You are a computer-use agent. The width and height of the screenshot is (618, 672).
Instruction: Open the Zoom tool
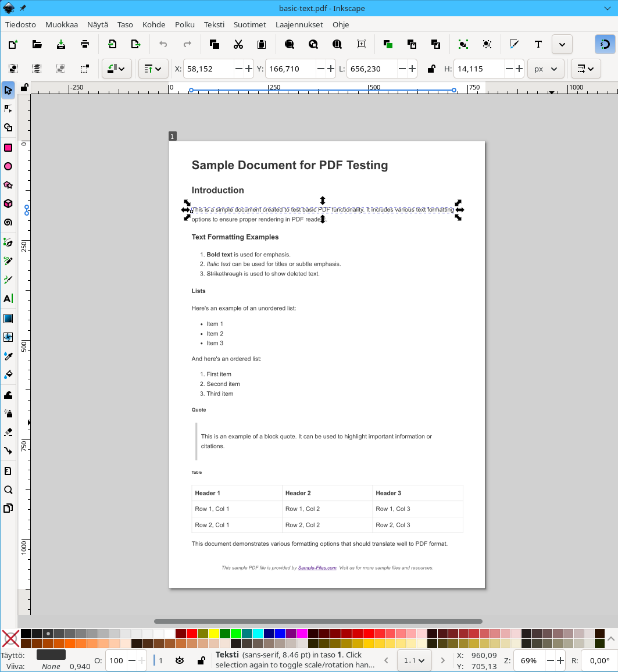pyautogui.click(x=8, y=490)
